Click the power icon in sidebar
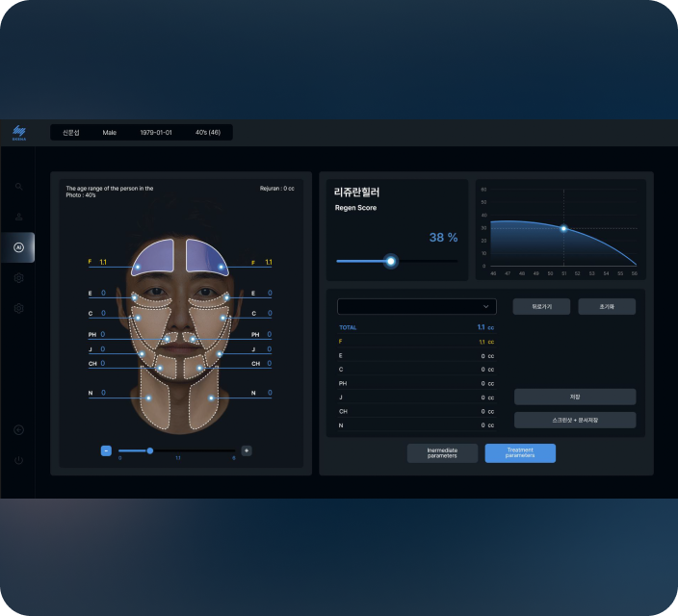Screen dimensions: 678x616 [x=18, y=460]
